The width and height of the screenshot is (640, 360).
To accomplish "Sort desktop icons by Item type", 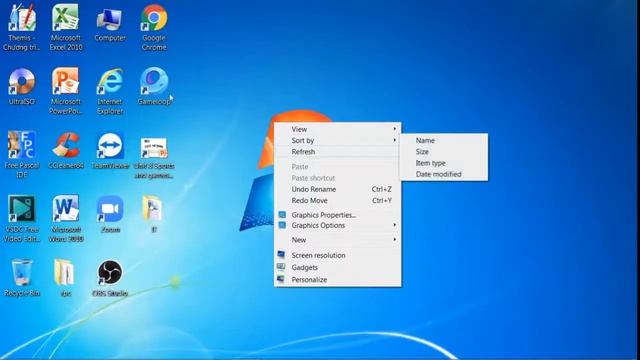I will pos(444,163).
